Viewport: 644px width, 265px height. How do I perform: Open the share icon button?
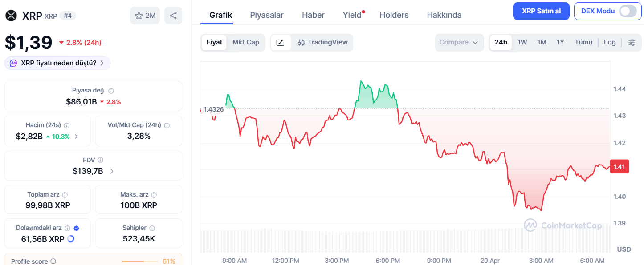(173, 16)
